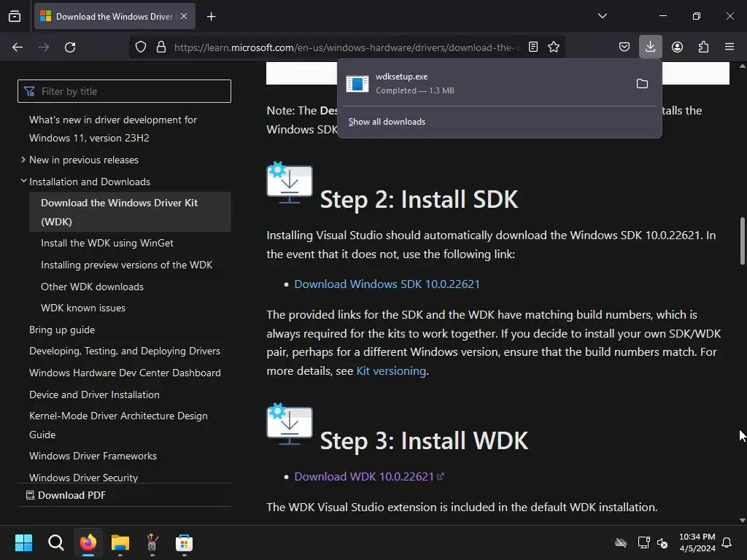Image resolution: width=747 pixels, height=560 pixels.
Task: Open the Windows Start menu
Action: [x=23, y=542]
